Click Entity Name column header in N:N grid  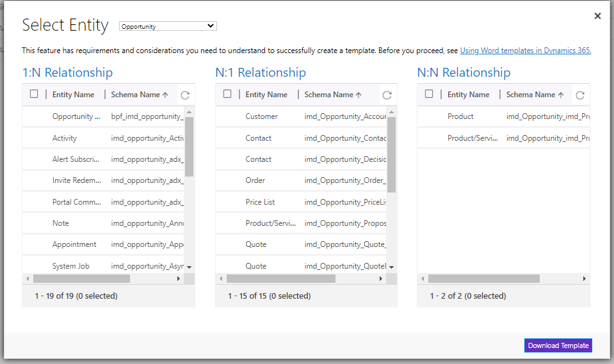[x=468, y=95]
